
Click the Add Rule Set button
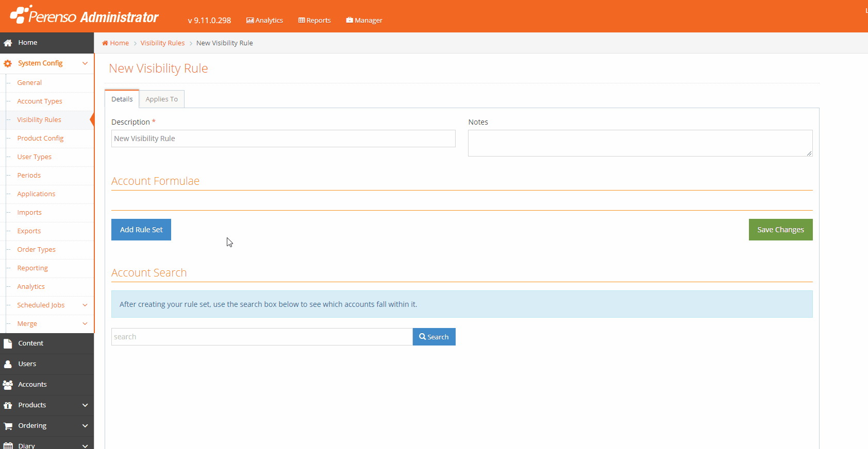click(x=141, y=230)
